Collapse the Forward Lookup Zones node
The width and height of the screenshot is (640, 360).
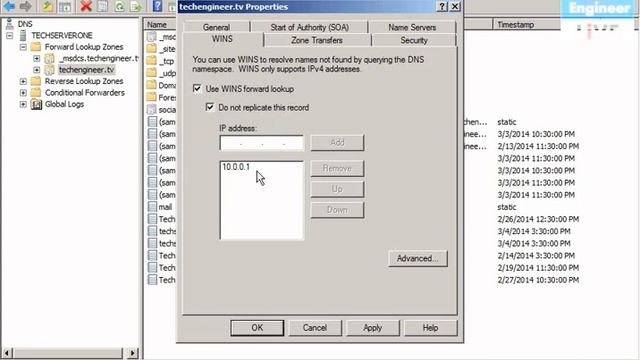[x=23, y=47]
